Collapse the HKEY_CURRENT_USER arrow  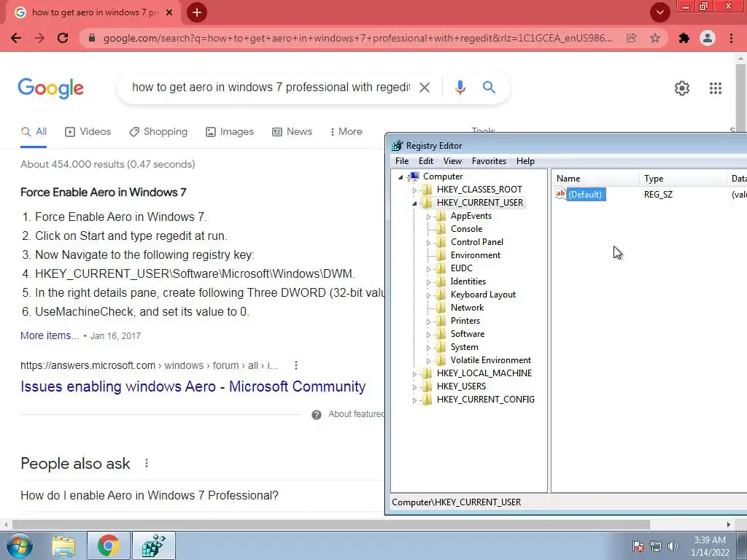click(414, 203)
